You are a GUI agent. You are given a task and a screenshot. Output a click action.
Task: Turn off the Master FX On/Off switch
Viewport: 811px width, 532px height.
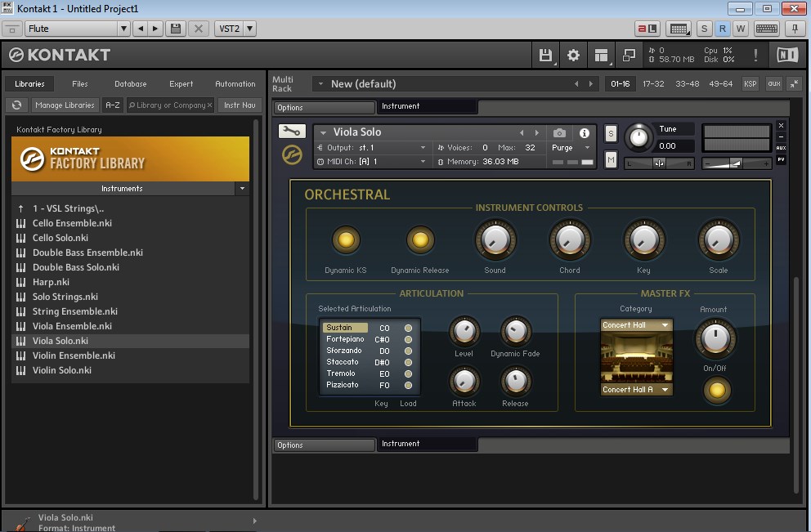coord(715,390)
